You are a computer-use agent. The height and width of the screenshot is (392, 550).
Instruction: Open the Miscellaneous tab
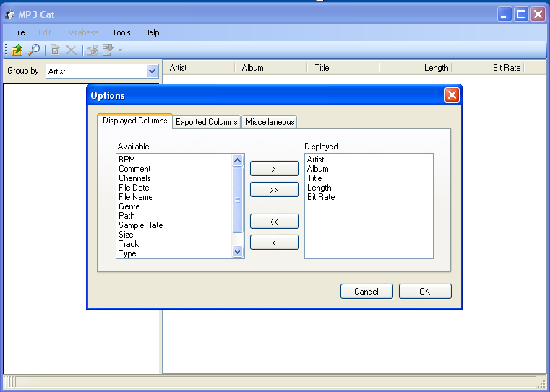[x=270, y=122]
